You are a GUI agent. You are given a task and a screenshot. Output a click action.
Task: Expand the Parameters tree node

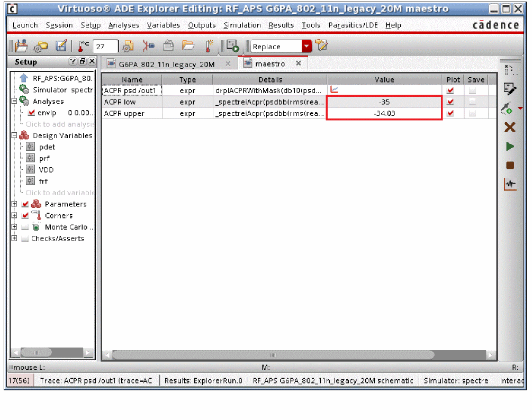(x=14, y=204)
